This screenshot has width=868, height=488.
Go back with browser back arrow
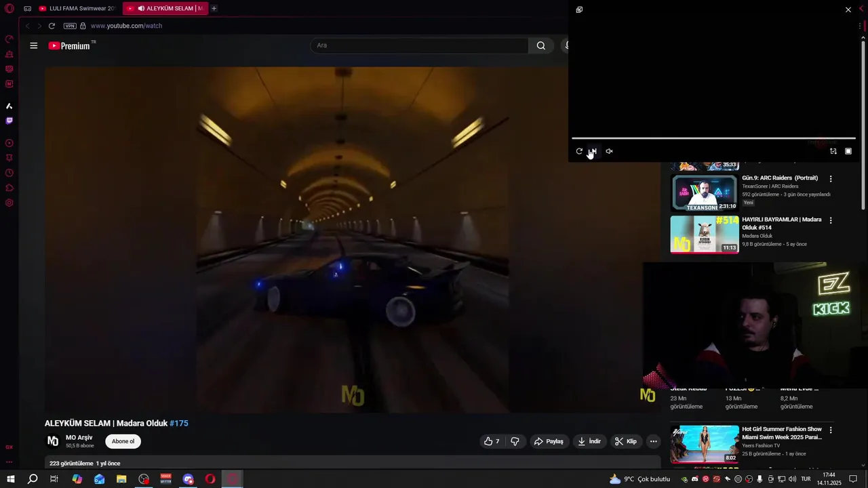[x=27, y=26]
